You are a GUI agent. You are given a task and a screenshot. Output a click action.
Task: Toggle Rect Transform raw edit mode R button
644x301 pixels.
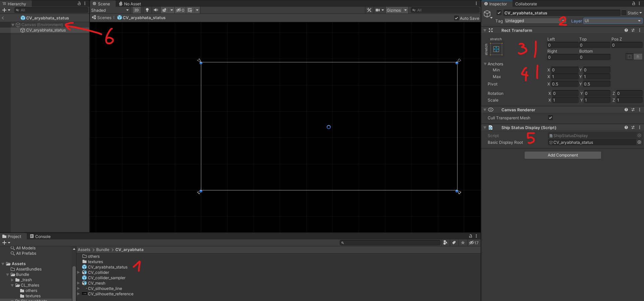[x=638, y=57]
